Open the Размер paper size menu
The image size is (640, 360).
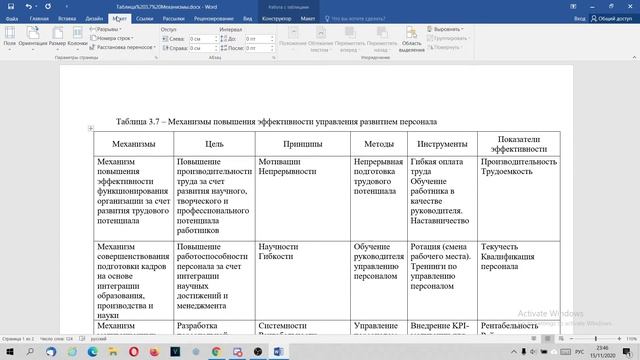57,38
